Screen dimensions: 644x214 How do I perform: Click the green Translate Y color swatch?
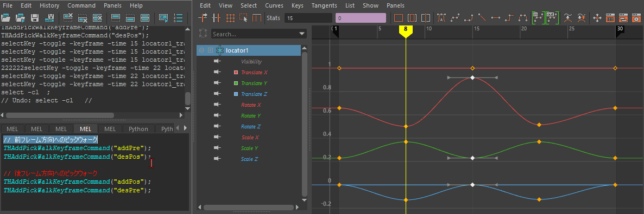point(236,83)
